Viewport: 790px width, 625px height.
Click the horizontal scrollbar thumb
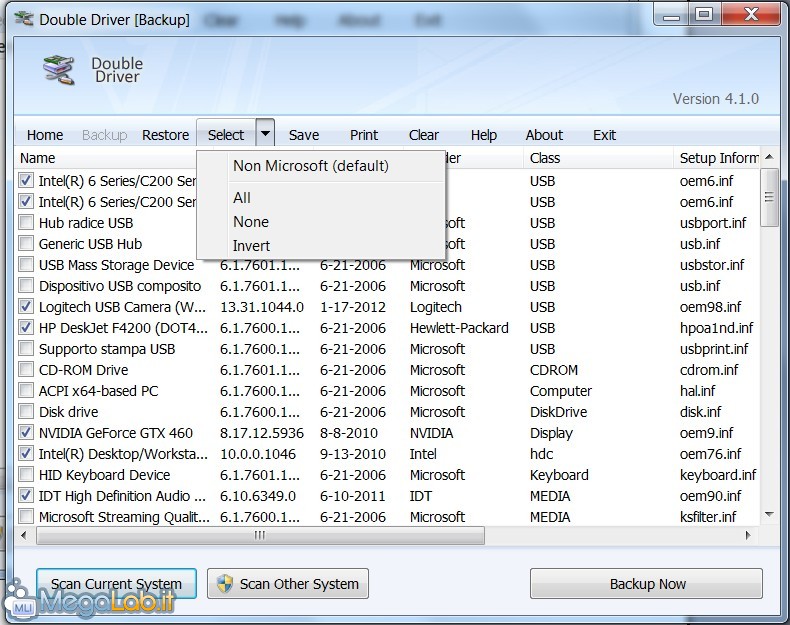[x=260, y=535]
